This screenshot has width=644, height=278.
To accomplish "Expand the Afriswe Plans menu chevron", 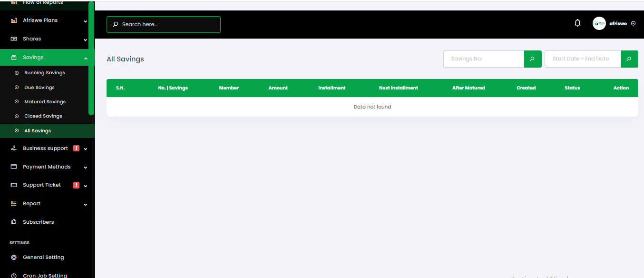I will tap(85, 21).
